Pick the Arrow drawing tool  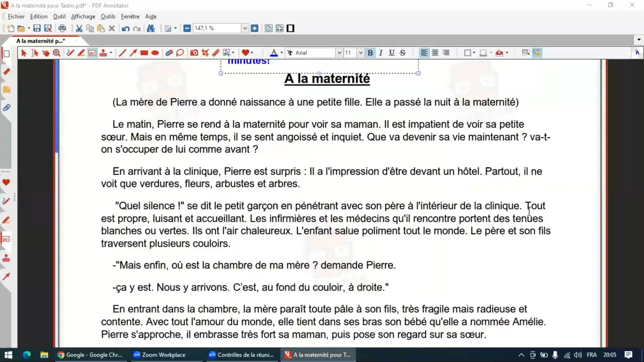coord(133,53)
